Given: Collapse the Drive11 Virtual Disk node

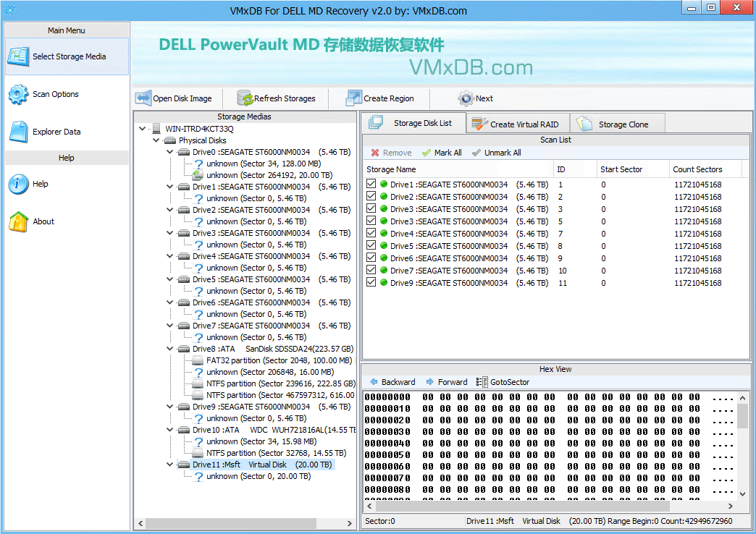Looking at the screenshot, I should point(169,465).
